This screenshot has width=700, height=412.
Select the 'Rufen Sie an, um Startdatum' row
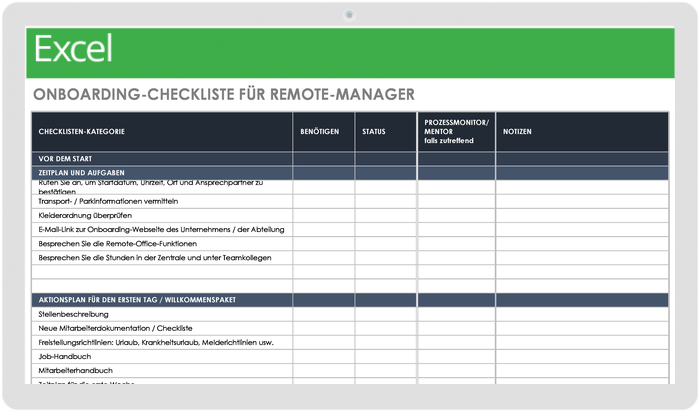click(x=350, y=187)
